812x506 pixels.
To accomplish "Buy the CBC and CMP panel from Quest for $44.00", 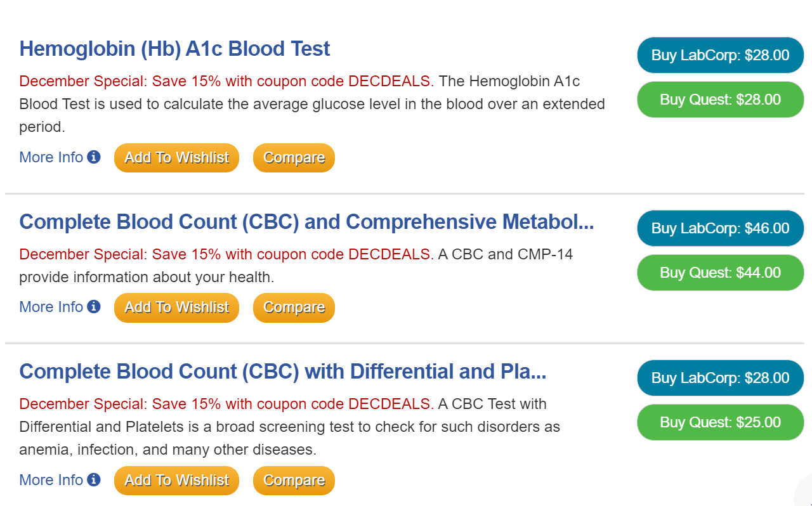I will point(720,273).
